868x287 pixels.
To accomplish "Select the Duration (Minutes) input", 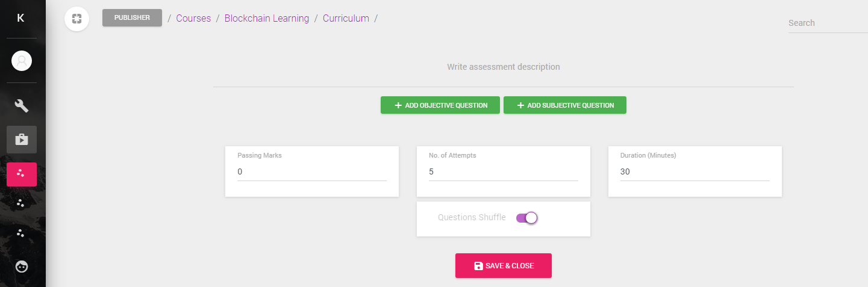I will (x=695, y=172).
